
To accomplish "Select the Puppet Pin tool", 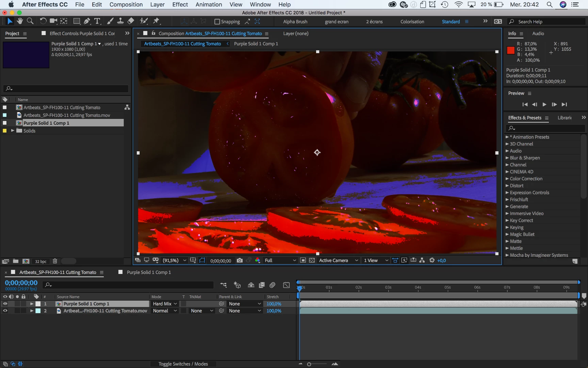I will [156, 21].
